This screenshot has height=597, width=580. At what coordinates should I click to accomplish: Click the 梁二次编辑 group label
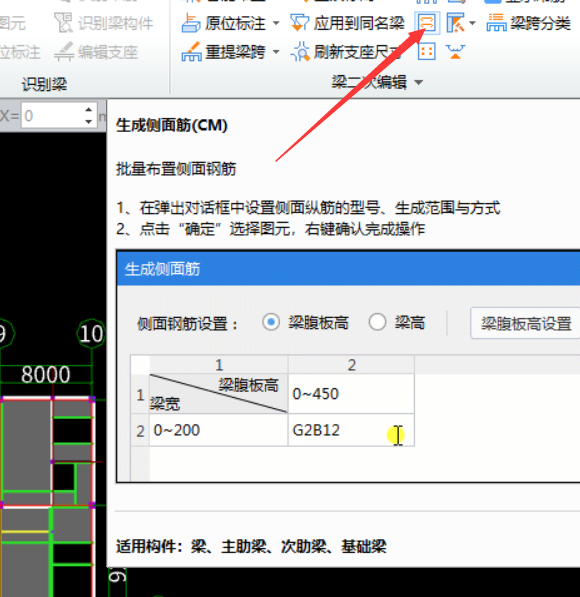click(x=369, y=82)
